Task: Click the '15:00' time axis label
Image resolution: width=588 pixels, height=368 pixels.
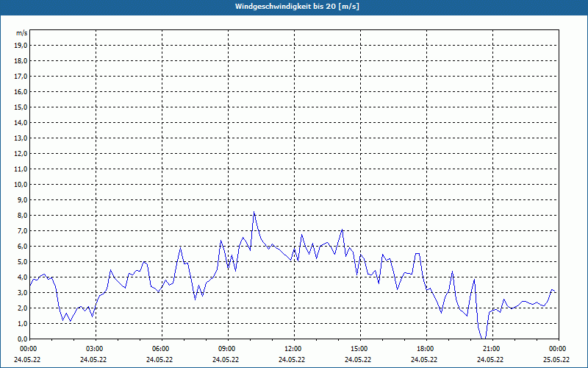Action: coord(360,349)
